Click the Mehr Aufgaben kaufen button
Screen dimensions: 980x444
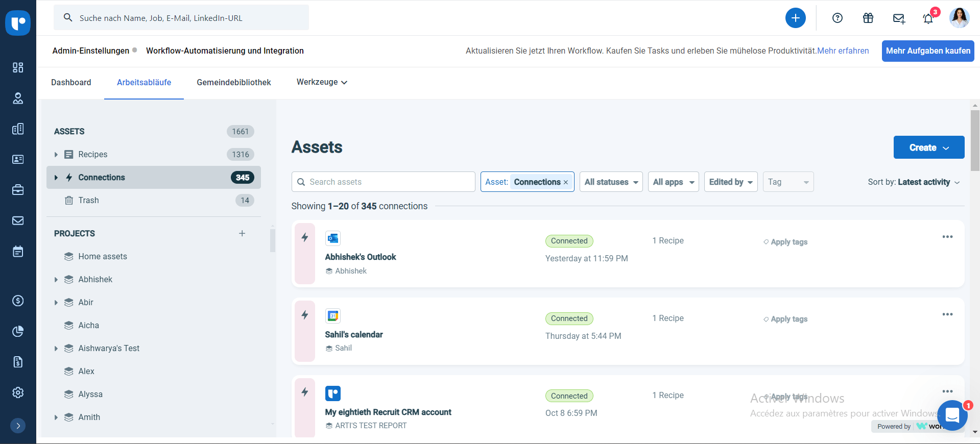928,51
